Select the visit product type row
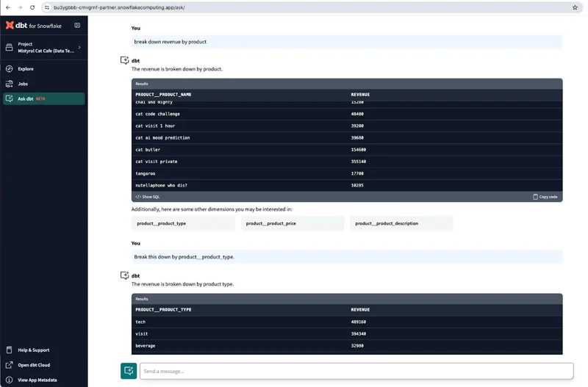The width and height of the screenshot is (588, 387). click(x=347, y=334)
